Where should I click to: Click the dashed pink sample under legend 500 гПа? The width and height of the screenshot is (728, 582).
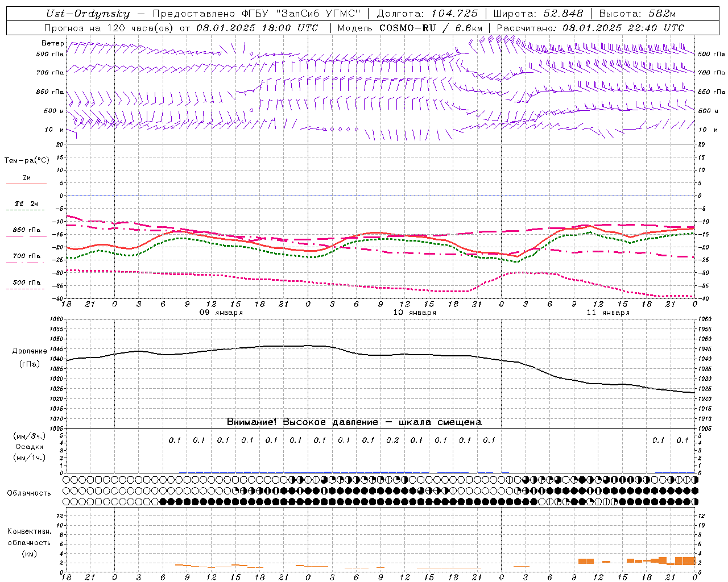point(26,289)
